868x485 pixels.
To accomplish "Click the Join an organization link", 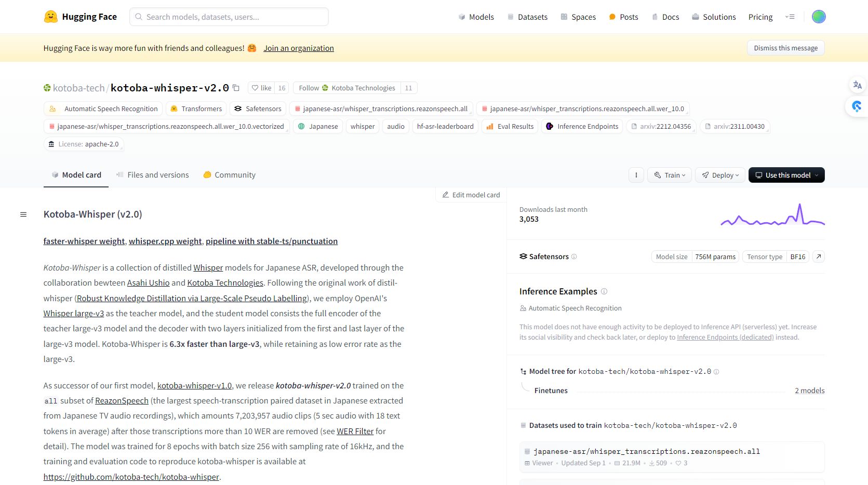I will (x=299, y=48).
